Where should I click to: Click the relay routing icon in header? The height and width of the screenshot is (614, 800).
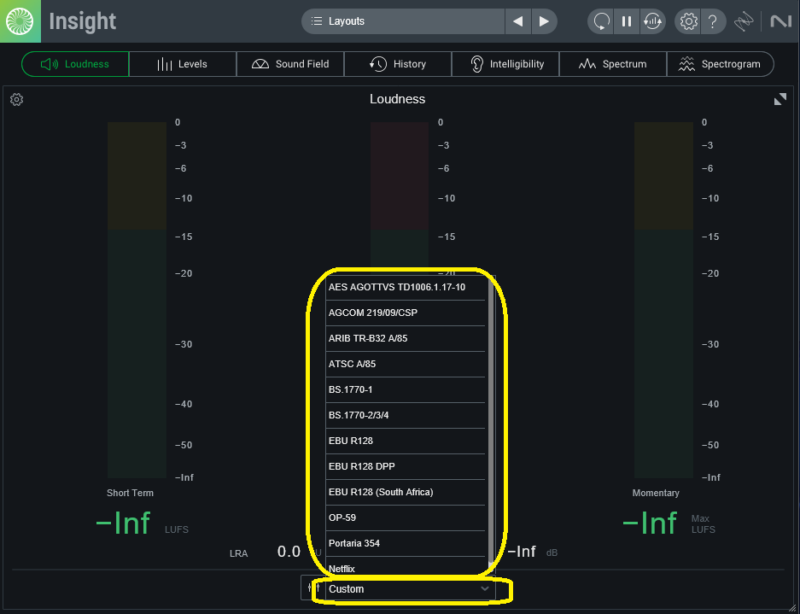click(x=743, y=21)
